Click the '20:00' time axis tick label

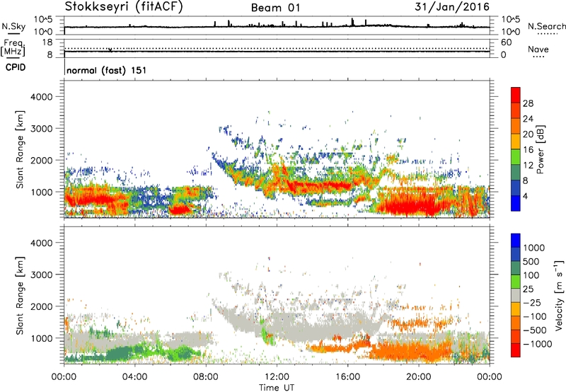418,377
